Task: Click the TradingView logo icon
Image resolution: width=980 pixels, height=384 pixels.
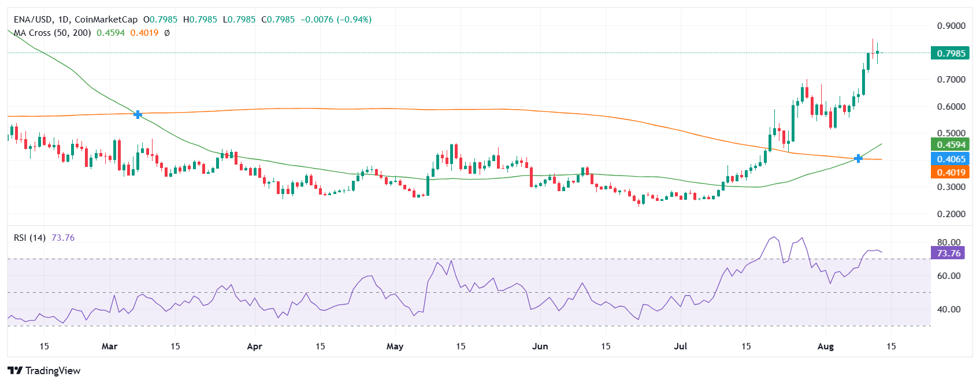Action: [x=15, y=371]
